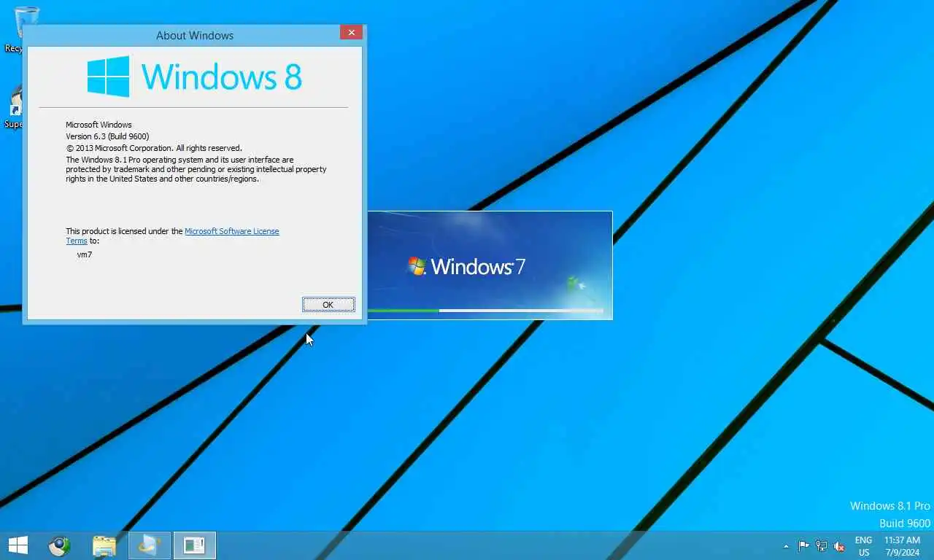Click the licensed user name "vm7"
Viewport: 934px width, 560px height.
coord(84,254)
